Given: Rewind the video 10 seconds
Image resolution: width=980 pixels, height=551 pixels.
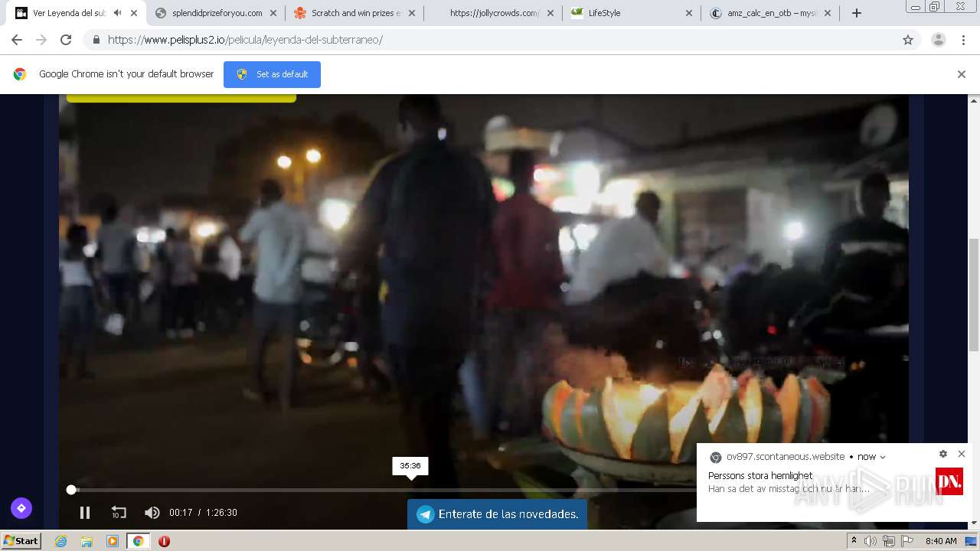Looking at the screenshot, I should coord(119,513).
